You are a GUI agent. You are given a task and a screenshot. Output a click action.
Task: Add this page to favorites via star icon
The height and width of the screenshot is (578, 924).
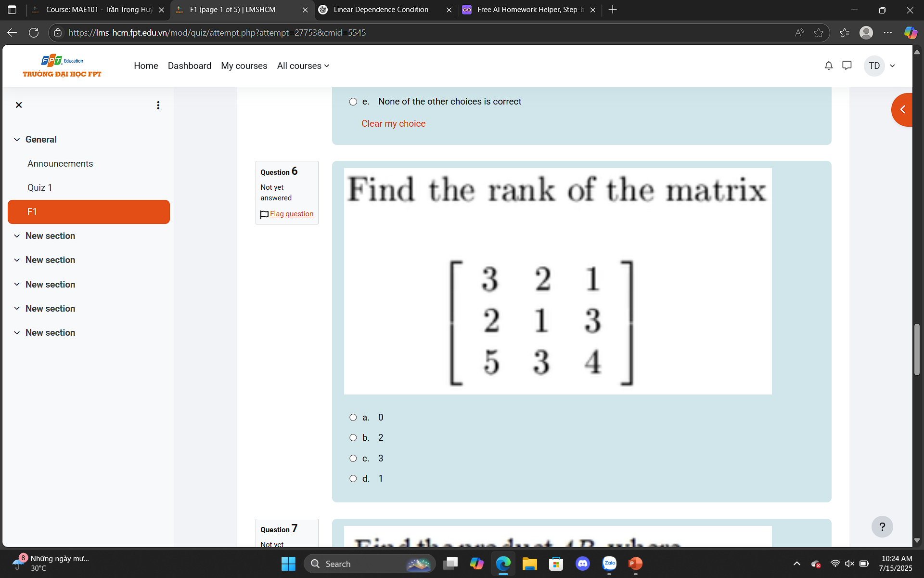click(820, 32)
